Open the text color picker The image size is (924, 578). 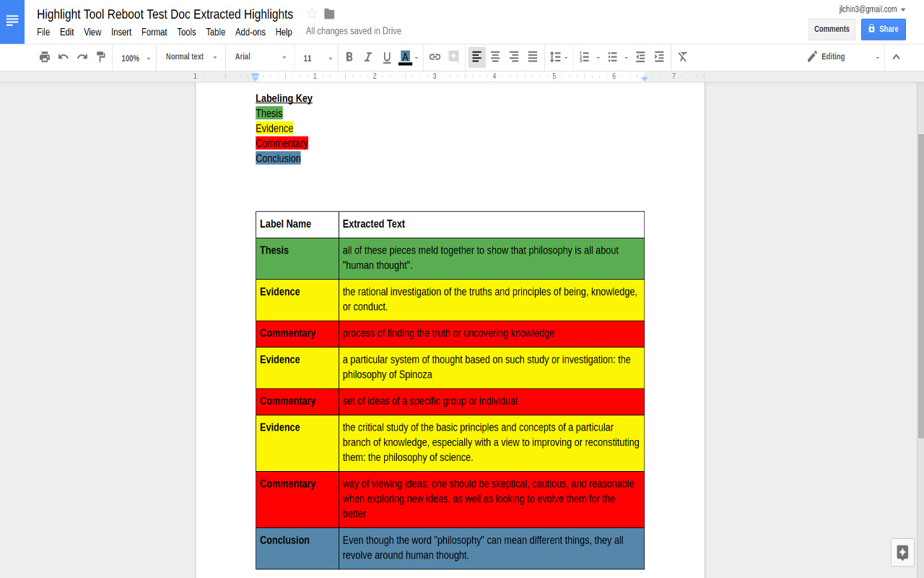[x=406, y=56]
